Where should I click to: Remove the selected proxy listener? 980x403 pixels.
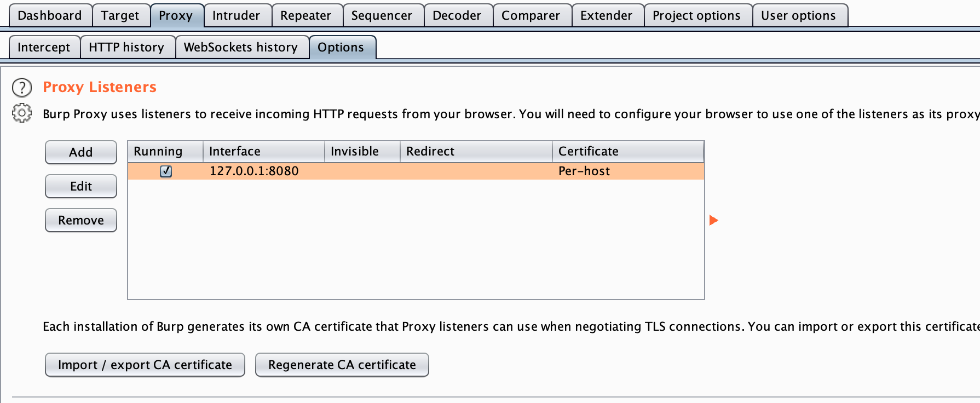[81, 220]
